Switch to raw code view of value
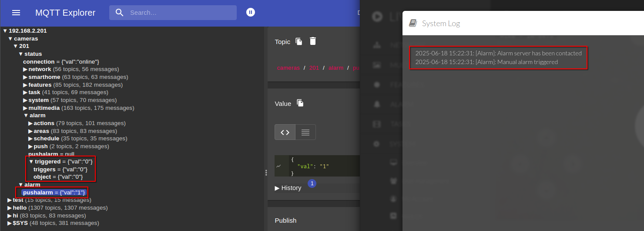 tap(285, 132)
